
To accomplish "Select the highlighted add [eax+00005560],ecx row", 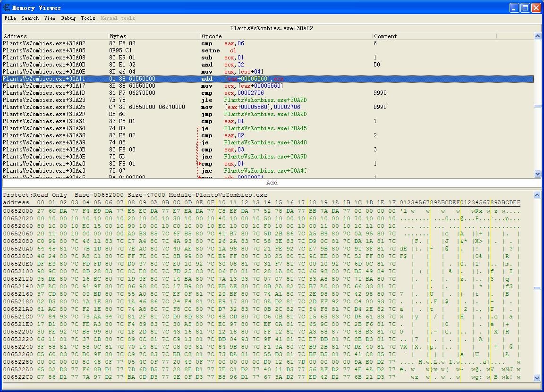I will (x=268, y=79).
